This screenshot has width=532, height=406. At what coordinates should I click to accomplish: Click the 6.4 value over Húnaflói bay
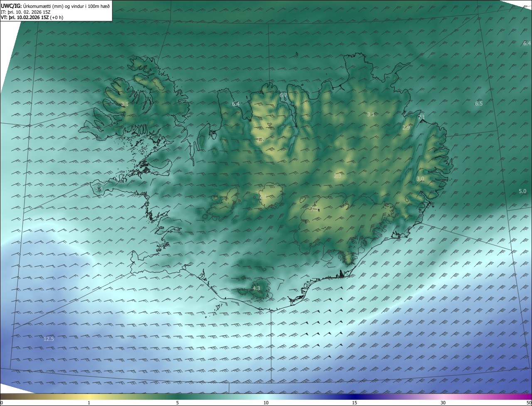point(236,104)
